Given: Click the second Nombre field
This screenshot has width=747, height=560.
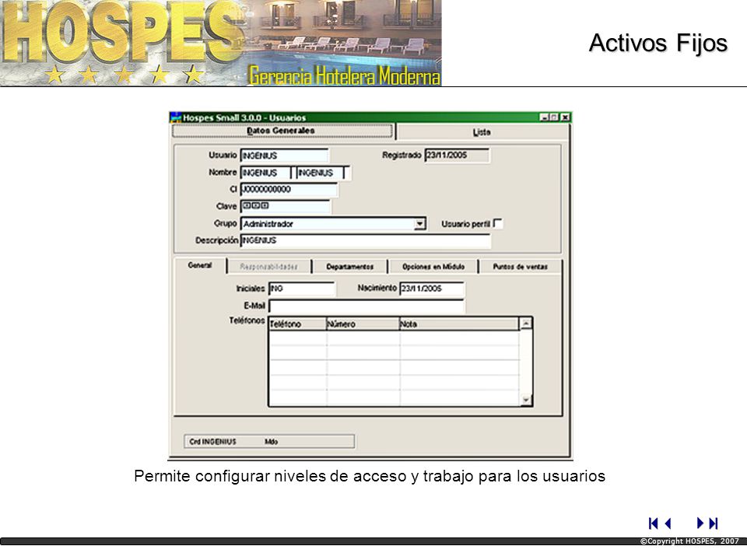Looking at the screenshot, I should point(321,173).
